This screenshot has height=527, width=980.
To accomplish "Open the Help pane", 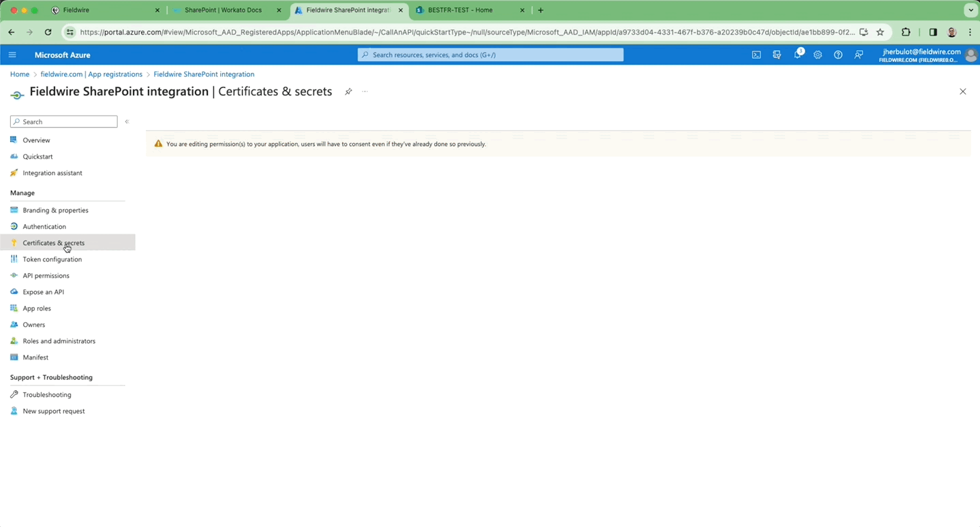I will (x=838, y=54).
